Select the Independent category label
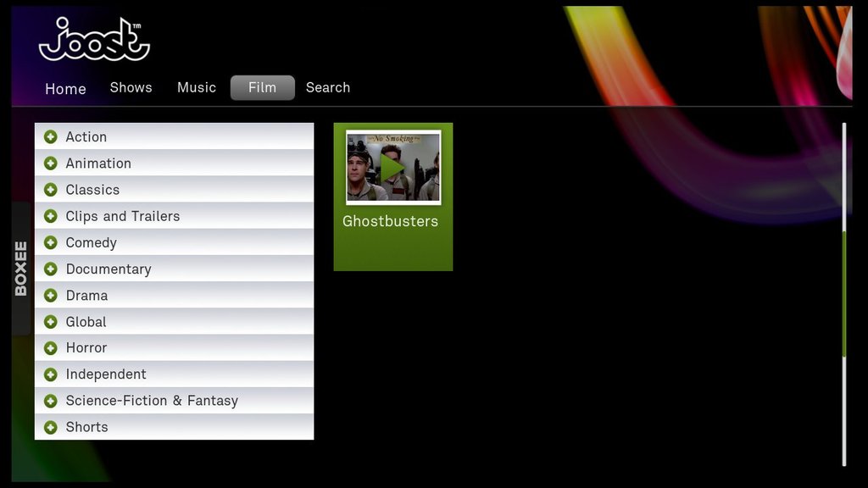 (106, 374)
